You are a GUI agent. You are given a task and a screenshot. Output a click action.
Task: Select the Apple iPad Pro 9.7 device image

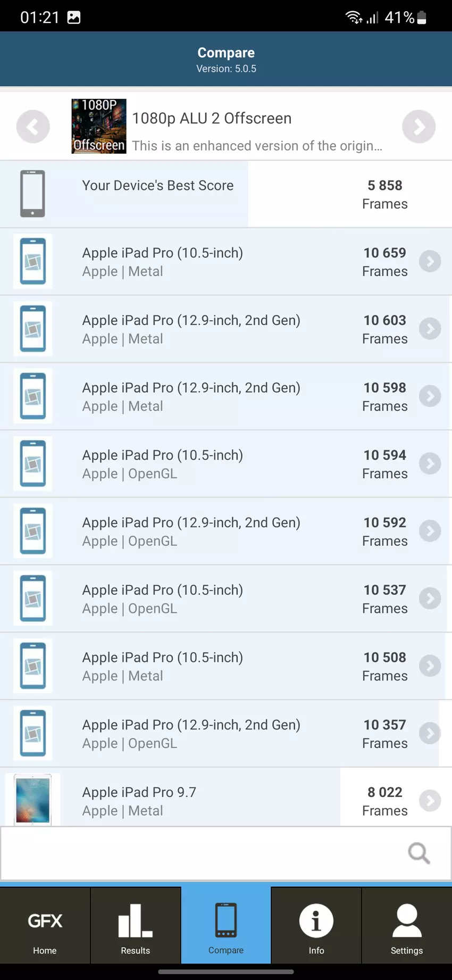[x=33, y=800]
